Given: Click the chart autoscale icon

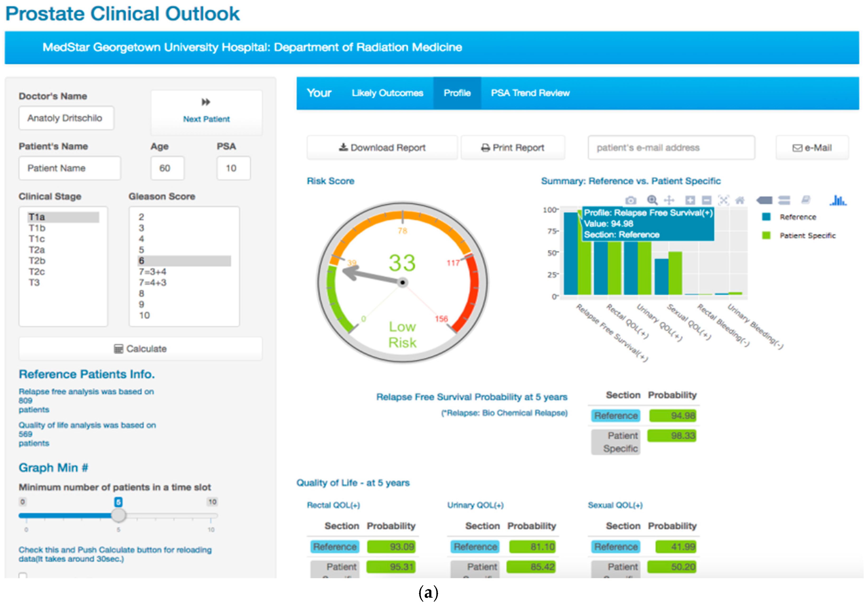Looking at the screenshot, I should click(723, 200).
